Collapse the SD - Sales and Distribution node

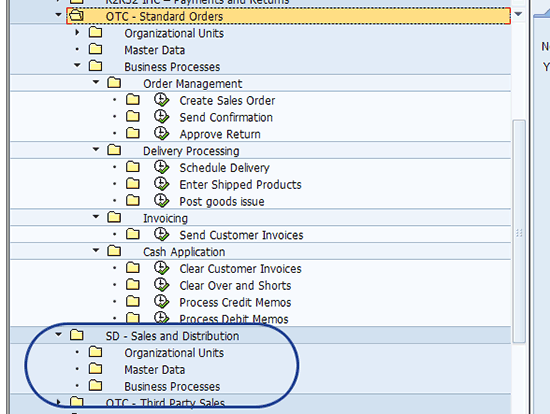59,335
